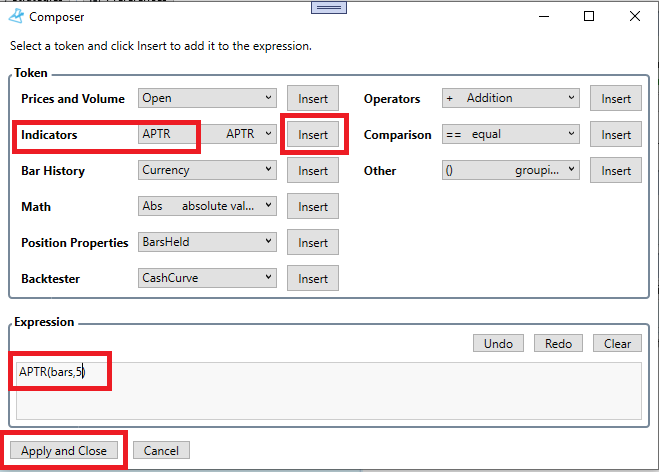Expand the Math Abs dropdown

[x=207, y=206]
